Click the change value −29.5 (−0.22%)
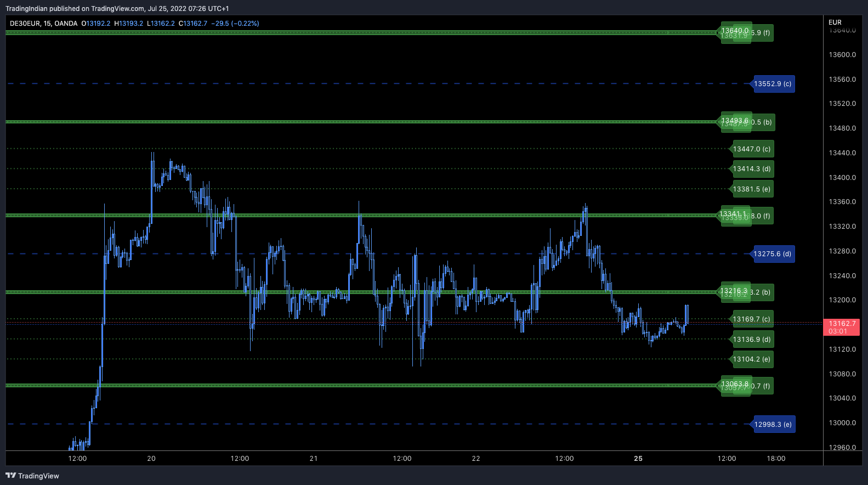Image resolution: width=868 pixels, height=485 pixels. [x=235, y=24]
